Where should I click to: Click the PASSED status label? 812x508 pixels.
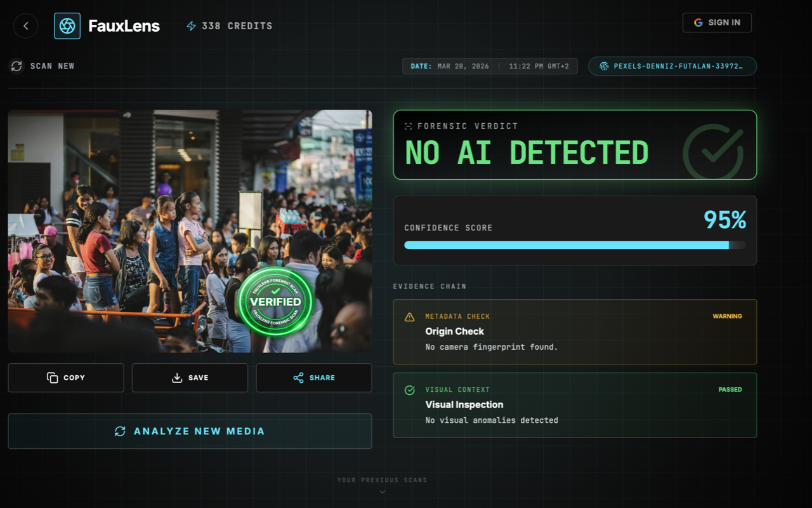point(730,390)
